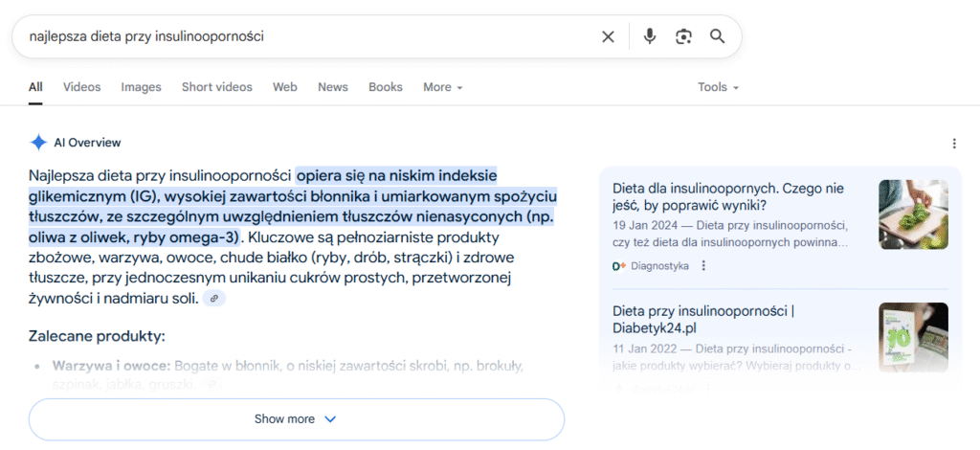Open thumbnail of Diabetyk24.pl article
Screen dimensions: 980x450
(913, 337)
